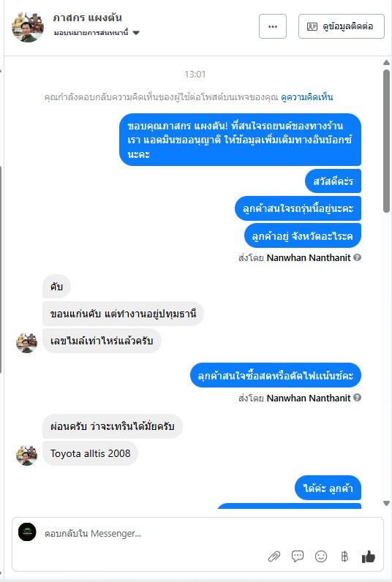The height and width of the screenshot is (582, 392).
Task: Open the ดูความคิดเห็น view comment link
Action: [306, 97]
